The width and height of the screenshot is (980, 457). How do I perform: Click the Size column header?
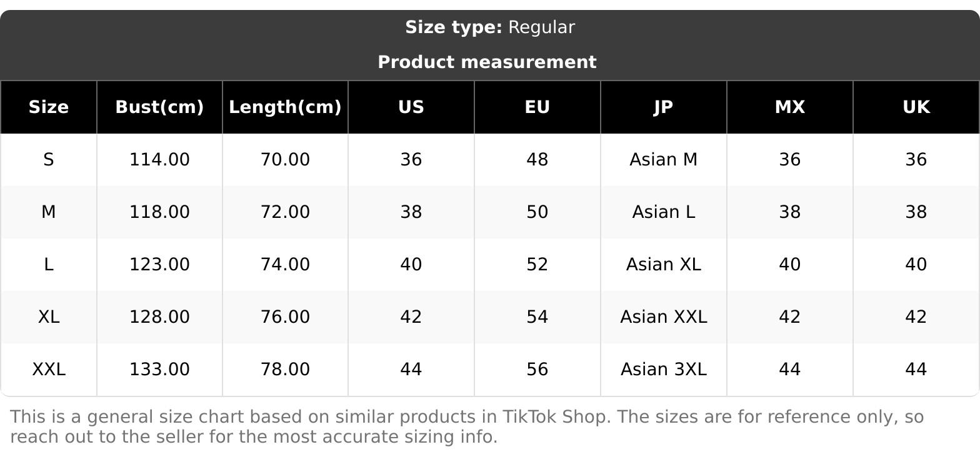[x=48, y=107]
